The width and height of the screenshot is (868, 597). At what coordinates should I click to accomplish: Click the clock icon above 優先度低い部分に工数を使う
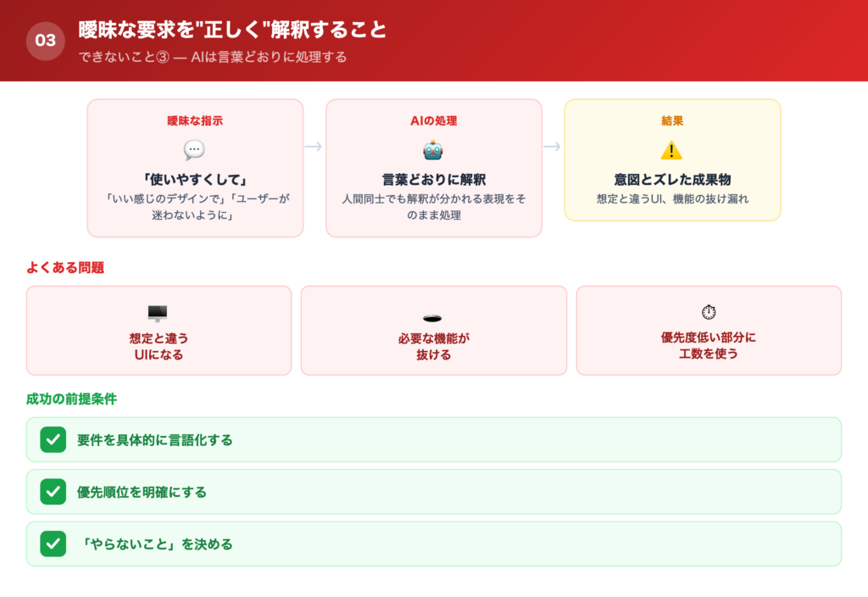(709, 313)
